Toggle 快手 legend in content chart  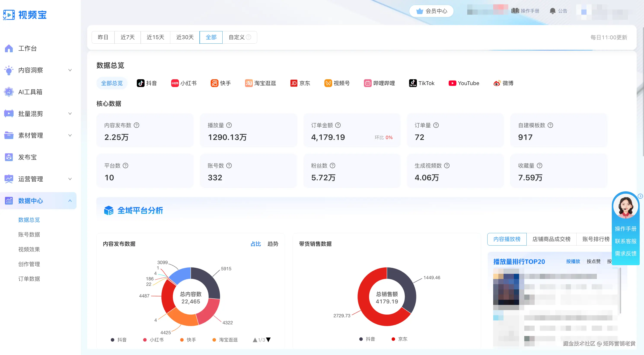tap(188, 340)
